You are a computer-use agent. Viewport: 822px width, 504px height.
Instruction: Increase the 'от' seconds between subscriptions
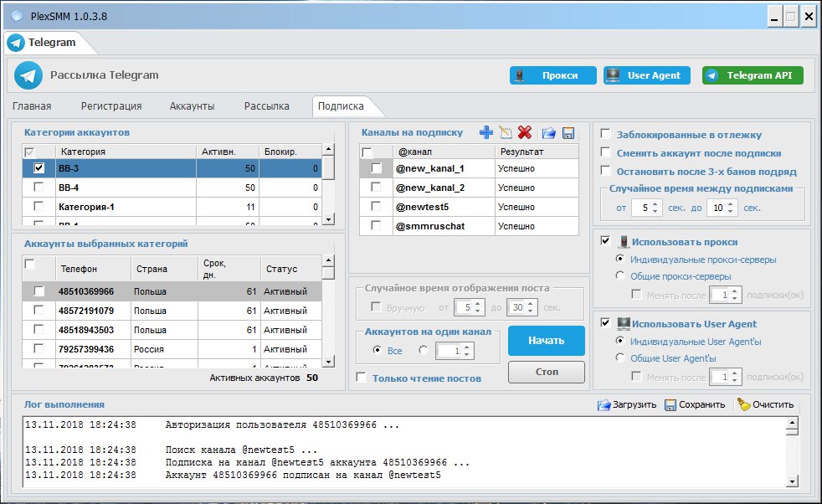coord(655,204)
